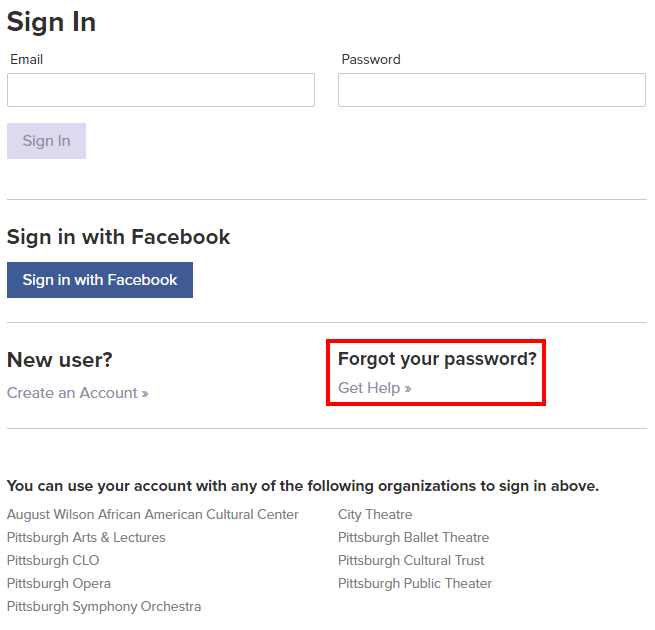Click the Forgot your password? heading

coord(437,359)
